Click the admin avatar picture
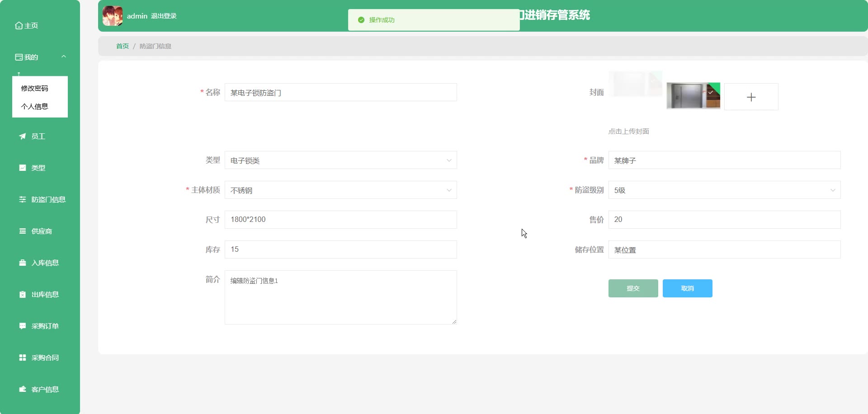This screenshot has height=414, width=868. [x=113, y=16]
